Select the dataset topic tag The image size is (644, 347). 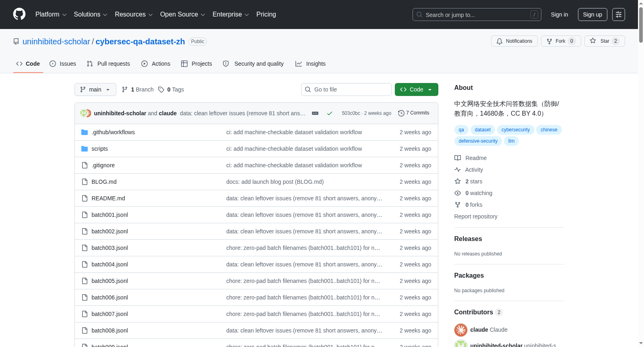[483, 130]
